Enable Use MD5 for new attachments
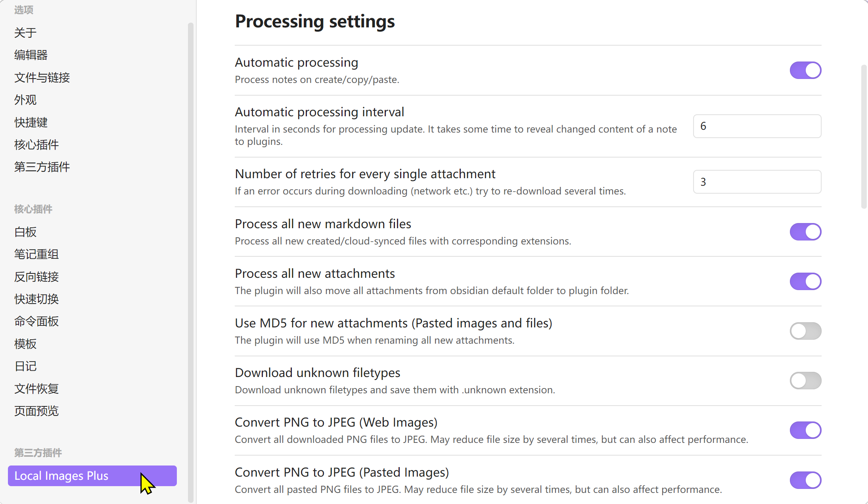The width and height of the screenshot is (868, 504). click(x=805, y=331)
